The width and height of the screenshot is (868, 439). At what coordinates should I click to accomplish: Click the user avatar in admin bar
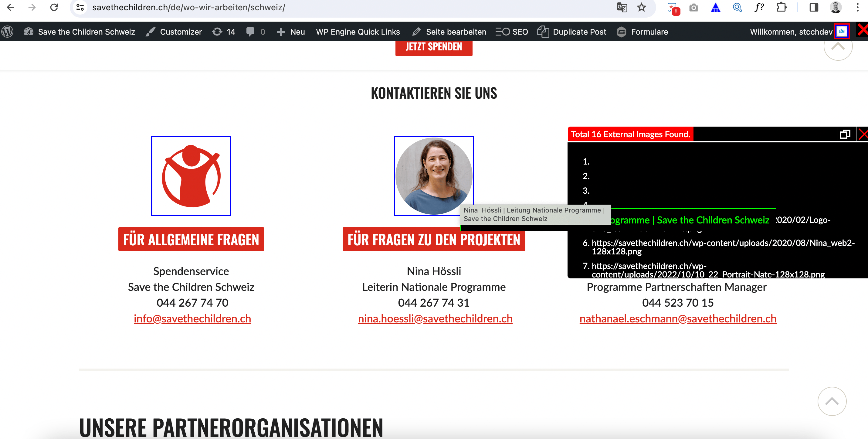tap(842, 31)
